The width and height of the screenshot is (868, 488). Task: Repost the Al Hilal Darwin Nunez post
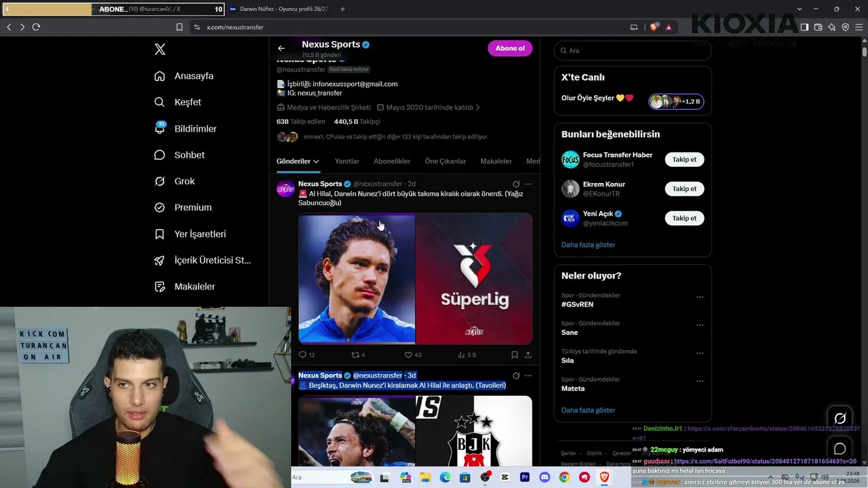tap(358, 354)
